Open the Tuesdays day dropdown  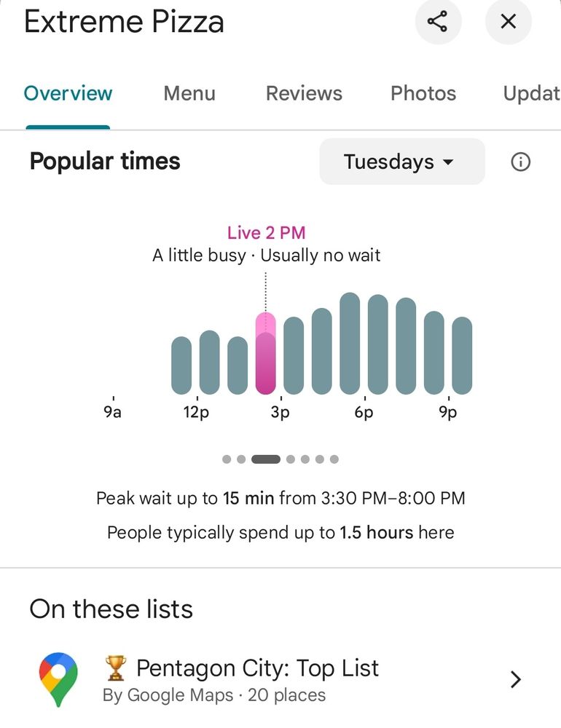pyautogui.click(x=402, y=162)
